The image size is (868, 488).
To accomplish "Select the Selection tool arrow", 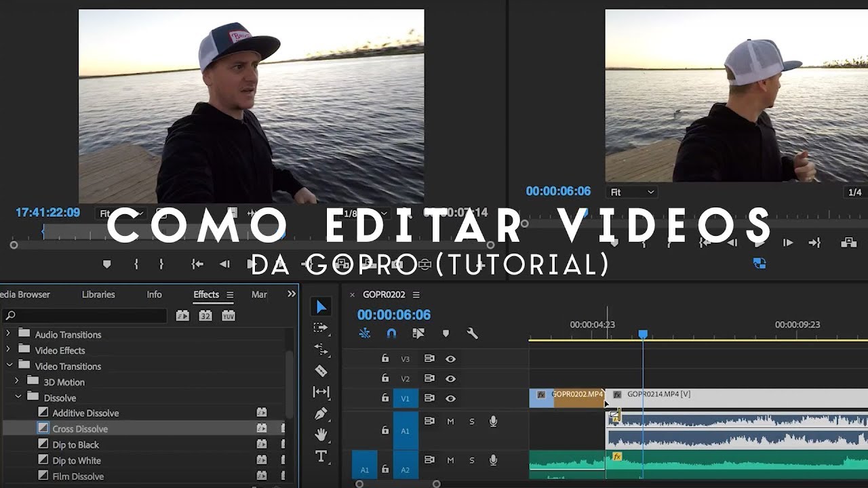I will pyautogui.click(x=321, y=307).
